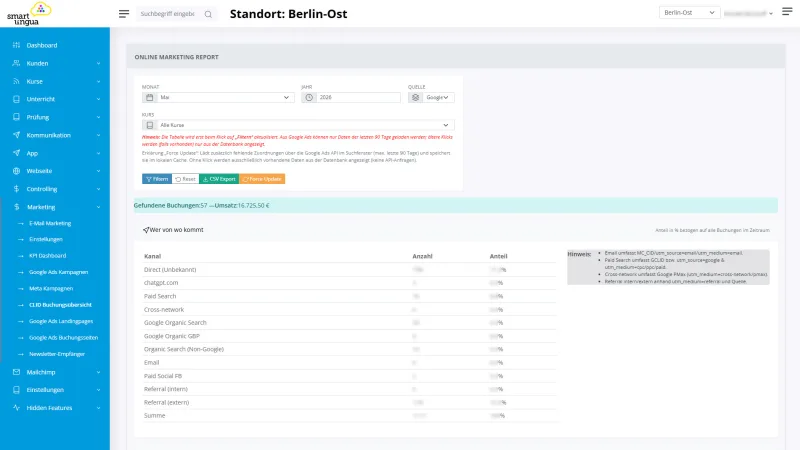Click the Anzahl column header
The width and height of the screenshot is (800, 450).
point(422,256)
